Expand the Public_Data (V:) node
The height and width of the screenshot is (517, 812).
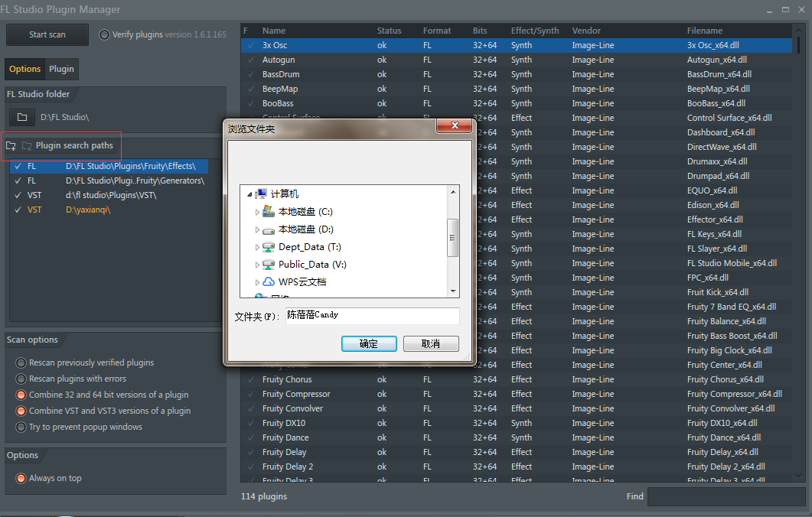[x=257, y=265]
